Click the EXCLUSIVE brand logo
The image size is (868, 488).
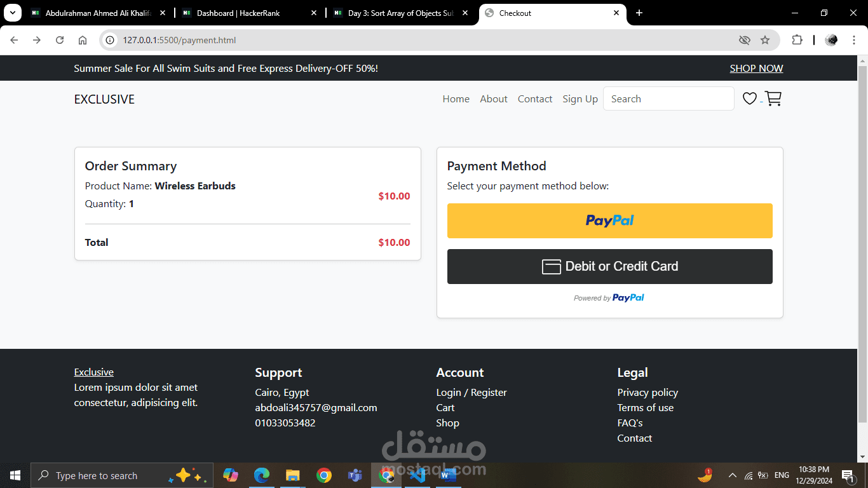pos(104,99)
